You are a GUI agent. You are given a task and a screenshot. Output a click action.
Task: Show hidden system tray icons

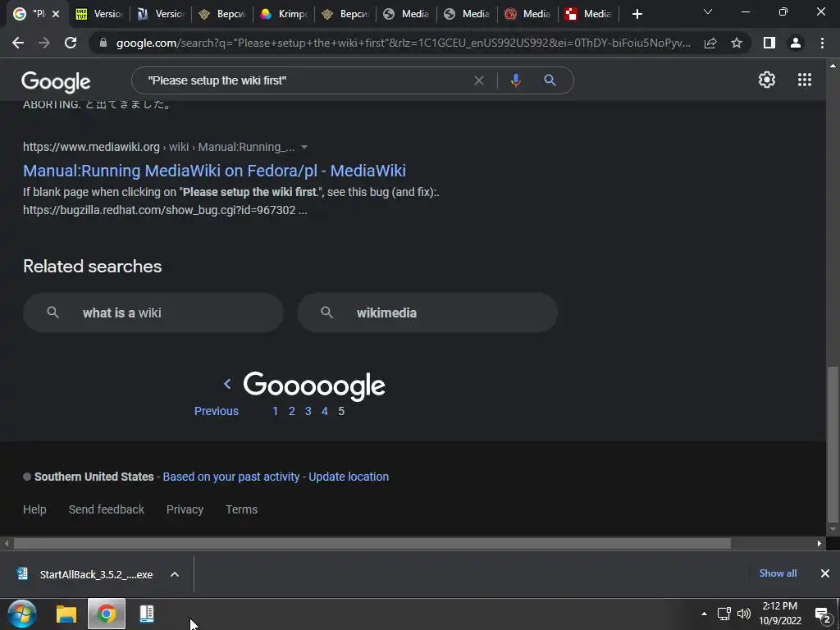pyautogui.click(x=704, y=614)
